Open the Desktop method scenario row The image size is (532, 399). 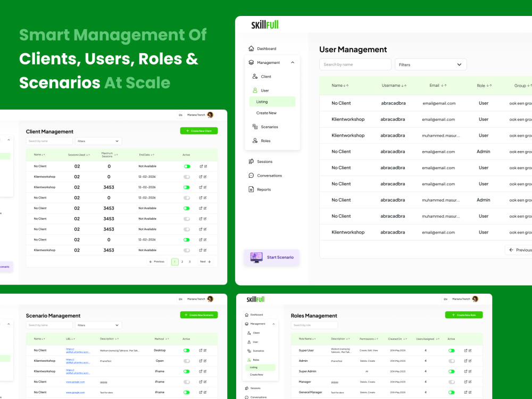point(201,351)
